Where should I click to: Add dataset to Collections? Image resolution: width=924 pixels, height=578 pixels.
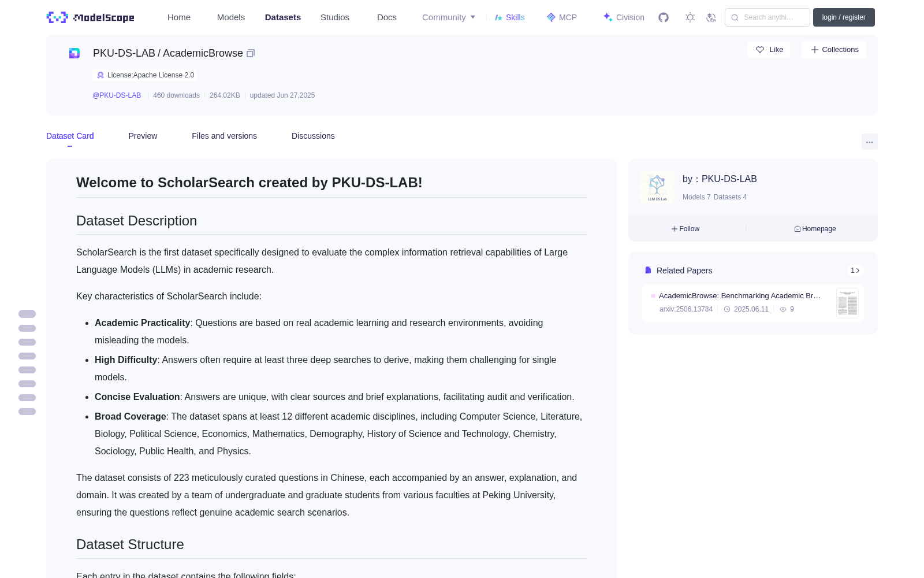(834, 50)
